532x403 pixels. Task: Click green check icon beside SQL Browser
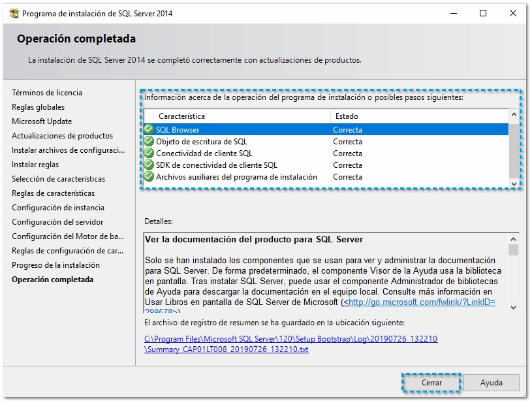click(149, 130)
